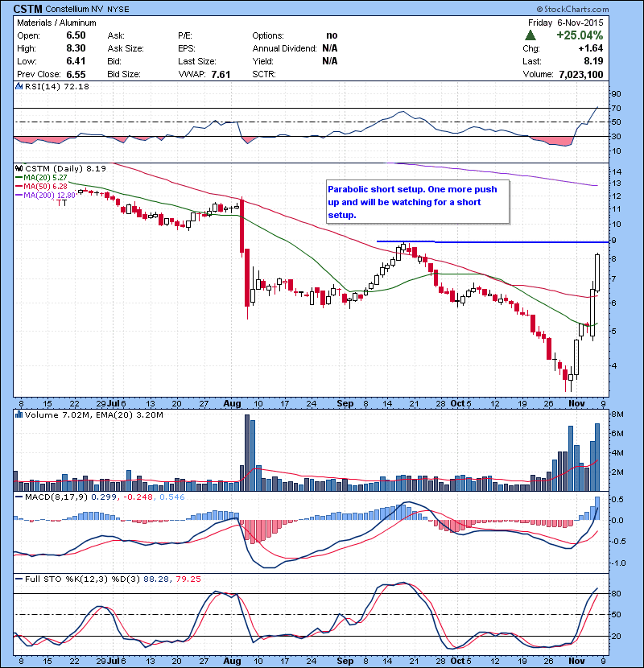This screenshot has height=668, width=644.
Task: Click the Bid Size label
Action: [x=124, y=74]
